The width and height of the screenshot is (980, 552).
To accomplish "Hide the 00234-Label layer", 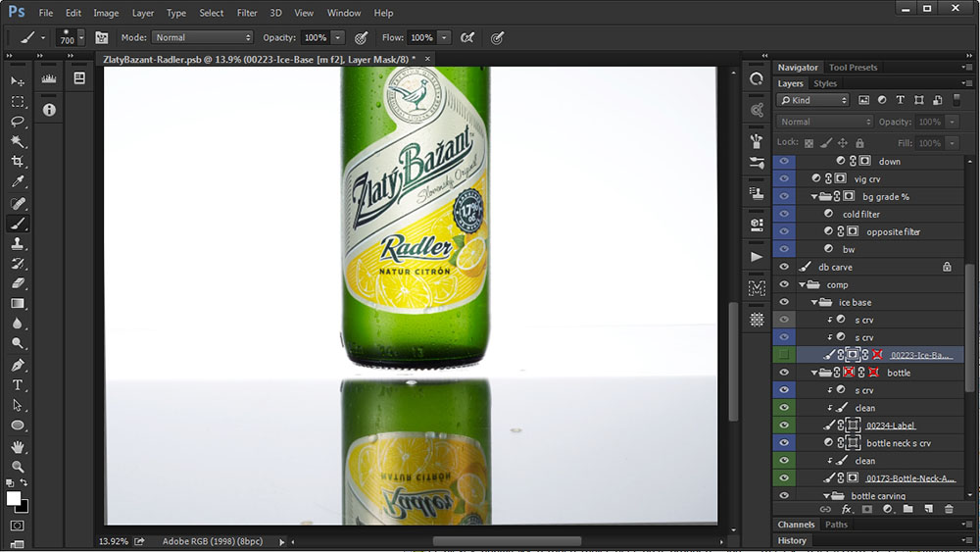I will 784,426.
